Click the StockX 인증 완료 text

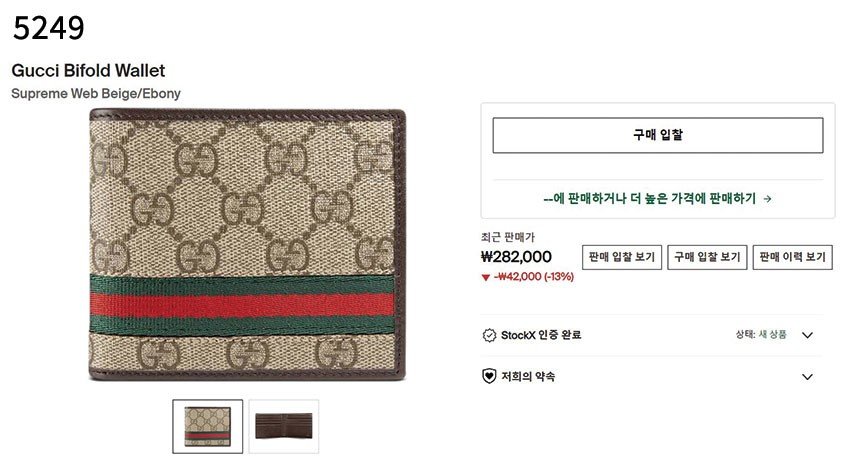point(541,335)
